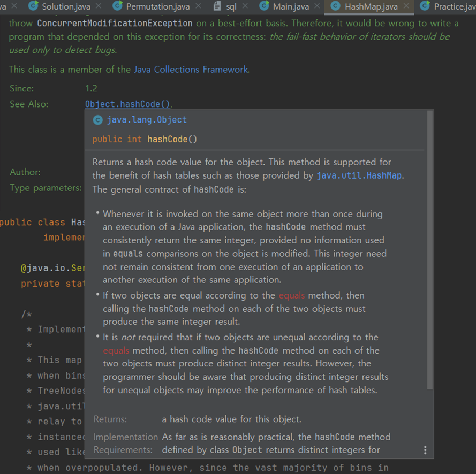
Task: Click the Implementation Requirements label
Action: [125, 444]
